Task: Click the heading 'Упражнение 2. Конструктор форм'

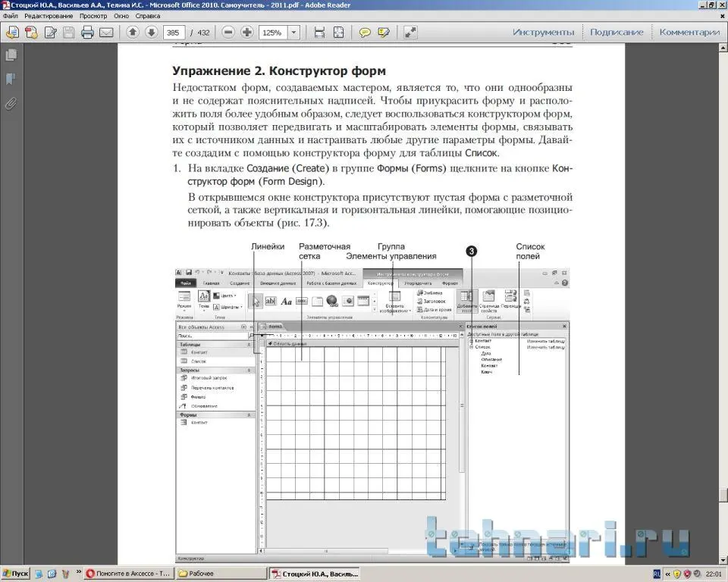Action: 279,71
